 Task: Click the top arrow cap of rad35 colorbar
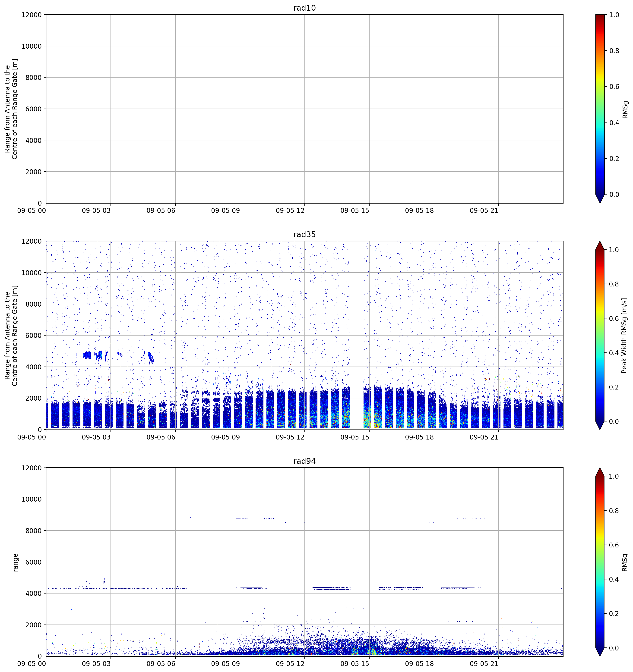pyautogui.click(x=600, y=246)
